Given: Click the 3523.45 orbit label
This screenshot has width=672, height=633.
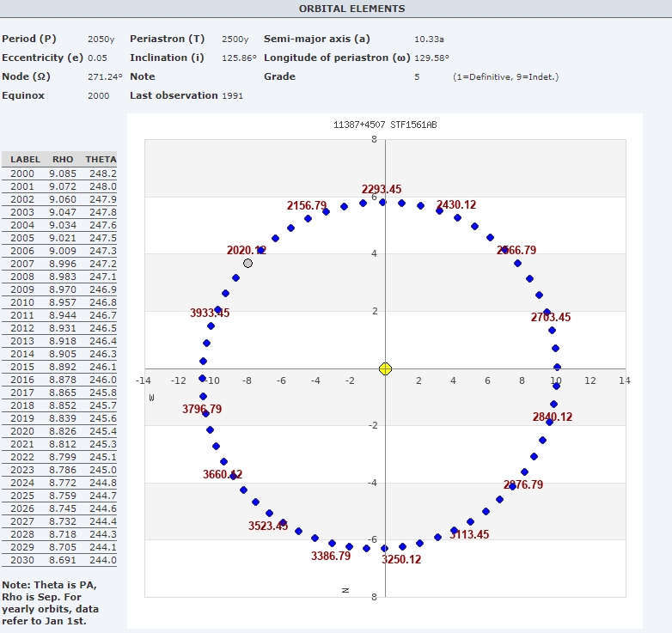Looking at the screenshot, I should coord(268,525).
